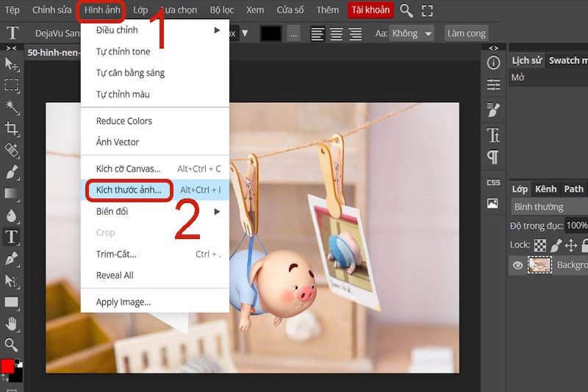Select the Blur droplet tool

coord(11,215)
